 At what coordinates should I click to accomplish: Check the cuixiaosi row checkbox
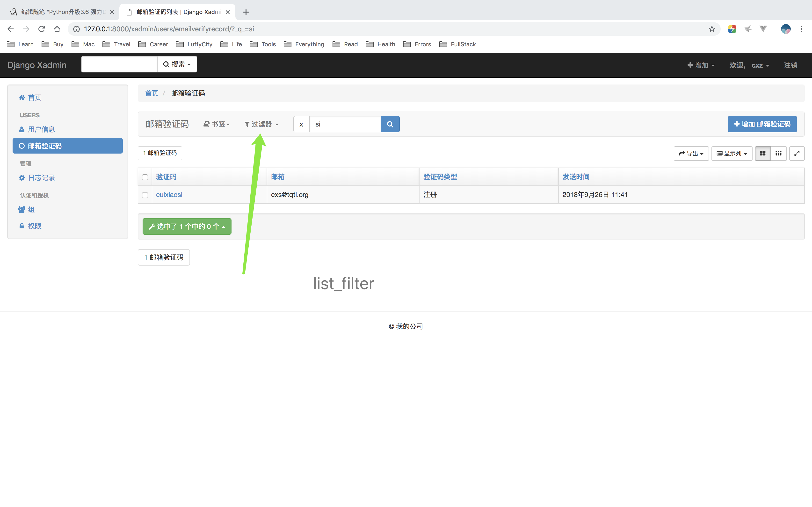(145, 195)
